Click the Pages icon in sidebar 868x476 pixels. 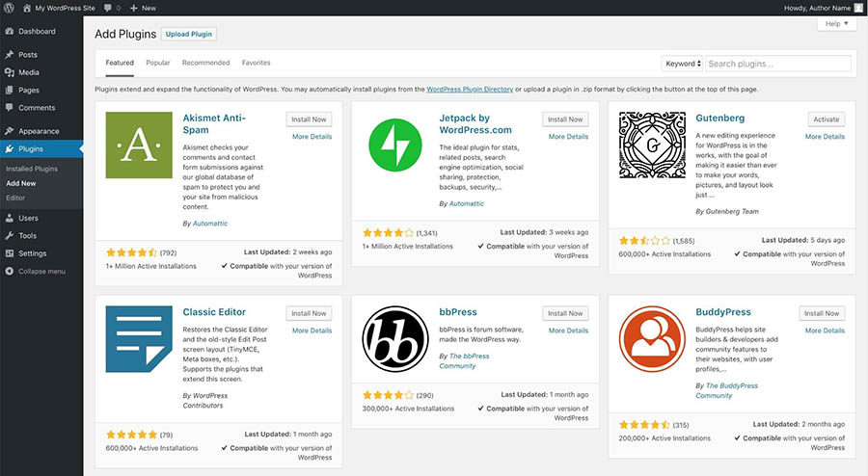point(10,91)
